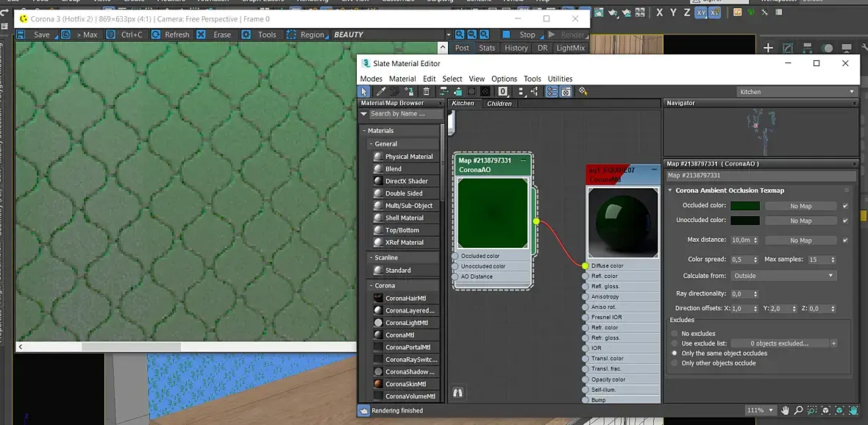The image size is (868, 425).
Task: Open the Kitchen view dropdown
Action: click(x=797, y=92)
